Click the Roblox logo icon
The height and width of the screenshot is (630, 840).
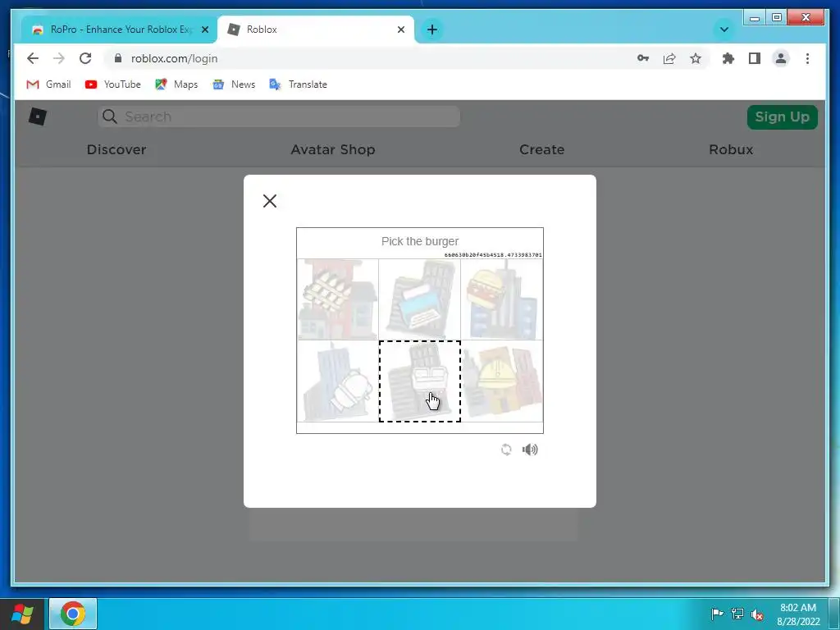click(x=38, y=116)
